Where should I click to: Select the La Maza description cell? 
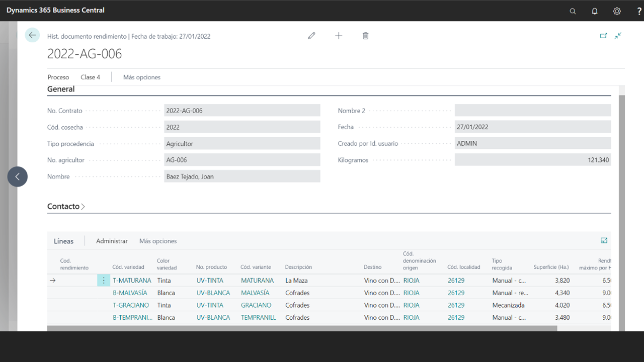tap(296, 281)
